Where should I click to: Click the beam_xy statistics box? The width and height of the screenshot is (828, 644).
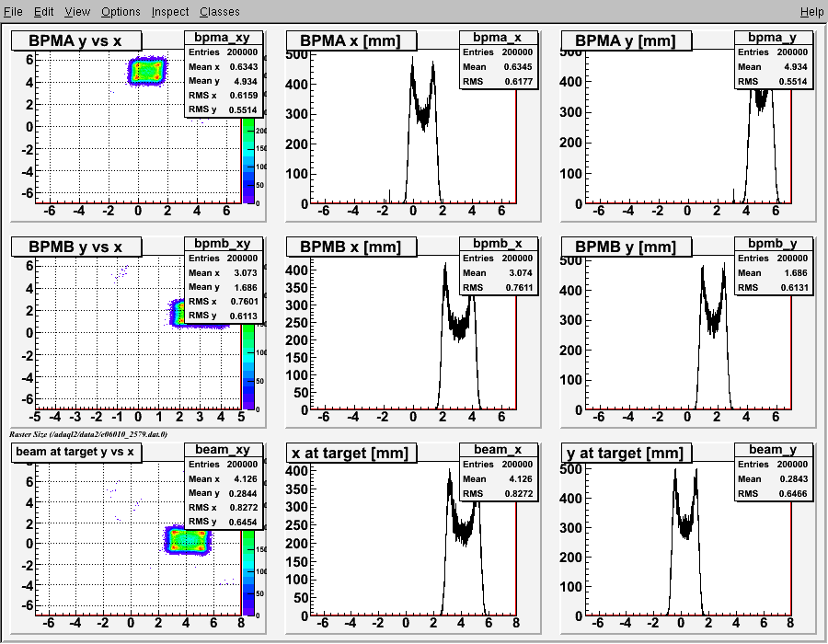[224, 486]
